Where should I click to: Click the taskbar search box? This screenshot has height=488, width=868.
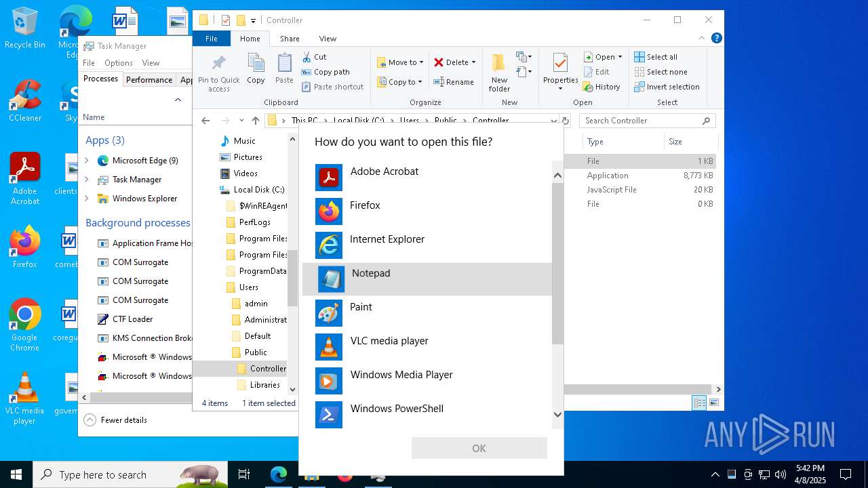coord(130,474)
